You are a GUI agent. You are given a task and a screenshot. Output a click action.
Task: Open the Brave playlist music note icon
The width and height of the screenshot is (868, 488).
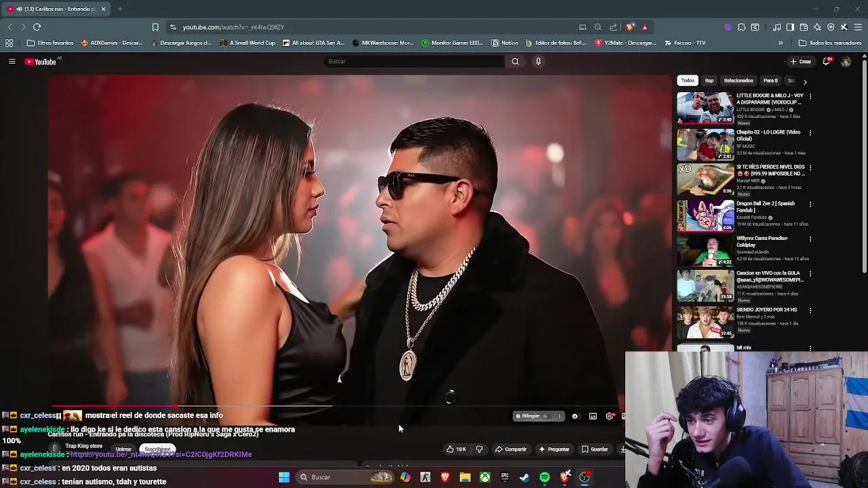776,27
